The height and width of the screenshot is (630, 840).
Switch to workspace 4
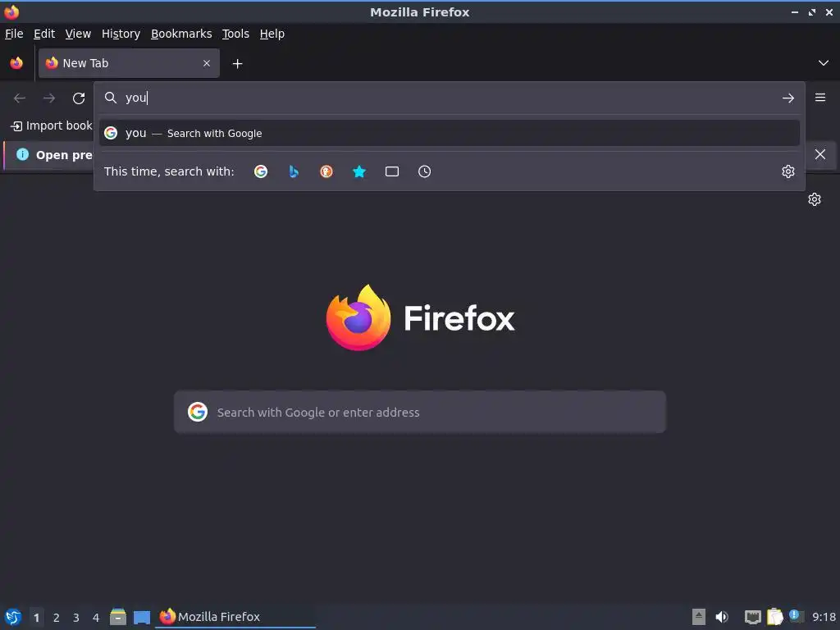click(96, 618)
